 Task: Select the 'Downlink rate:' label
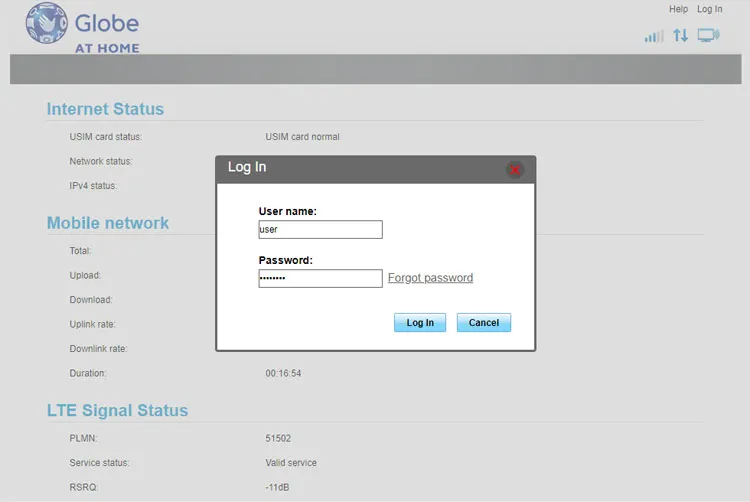[x=98, y=349]
